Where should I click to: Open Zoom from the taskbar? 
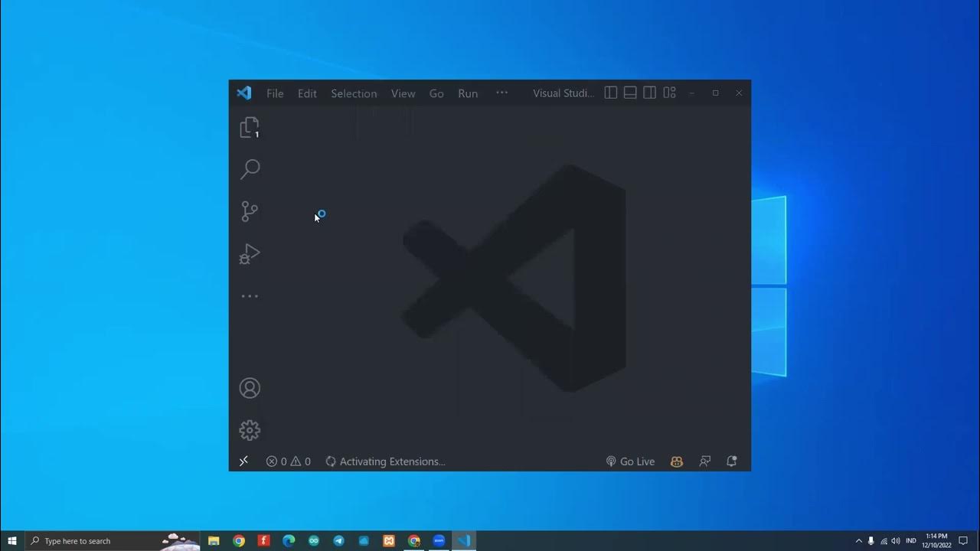click(439, 541)
